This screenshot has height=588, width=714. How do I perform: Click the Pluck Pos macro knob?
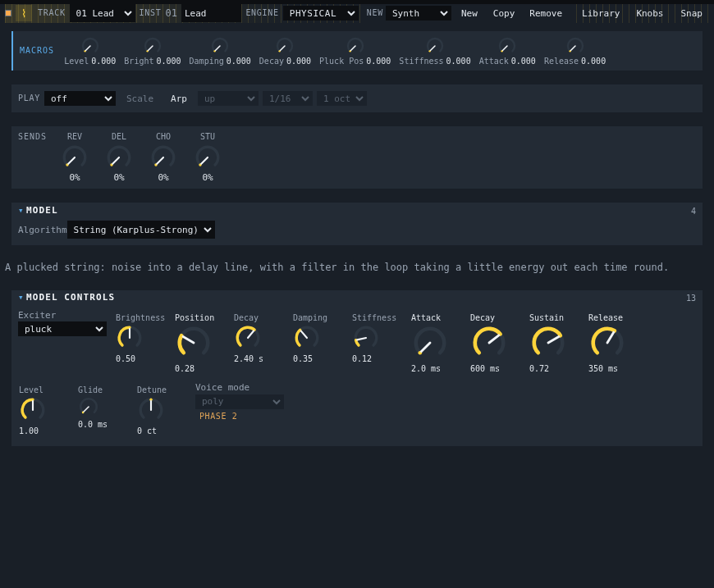(x=355, y=47)
